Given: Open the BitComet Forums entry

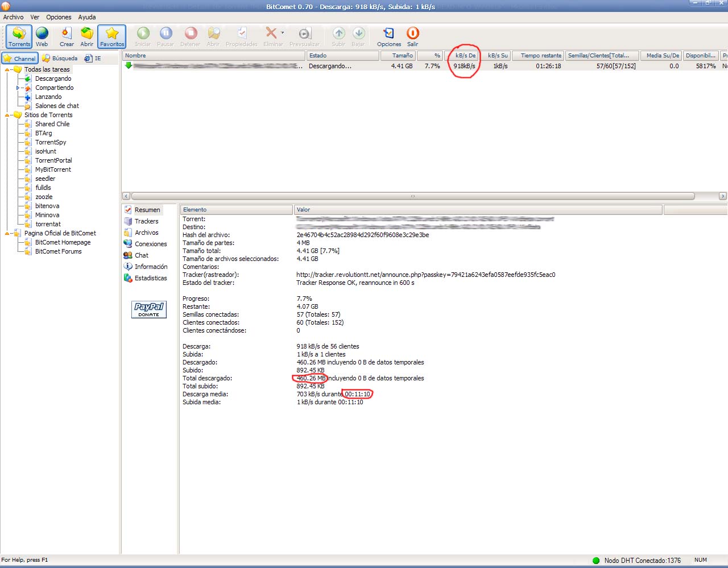Looking at the screenshot, I should click(x=58, y=251).
